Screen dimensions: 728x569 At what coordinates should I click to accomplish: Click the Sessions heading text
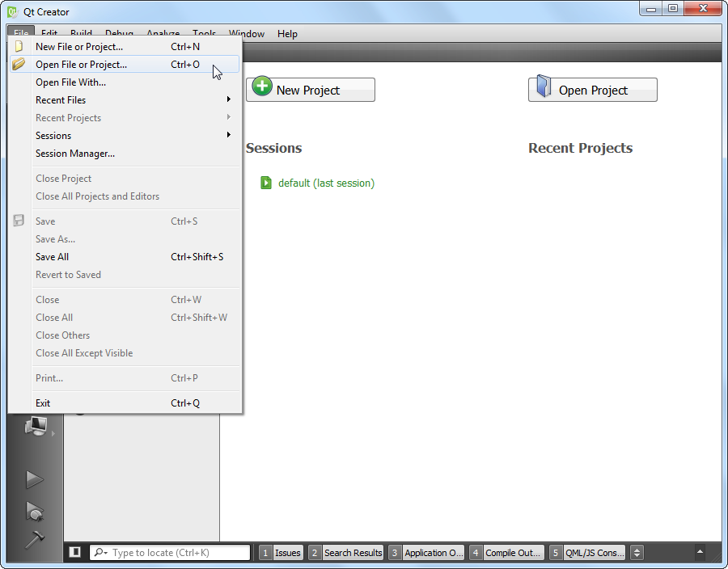(274, 148)
